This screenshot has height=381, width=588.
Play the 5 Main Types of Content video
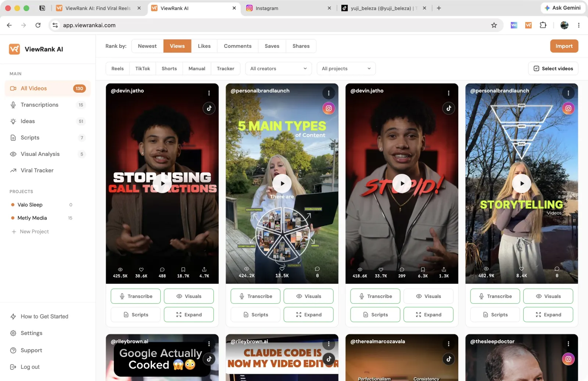(x=282, y=183)
